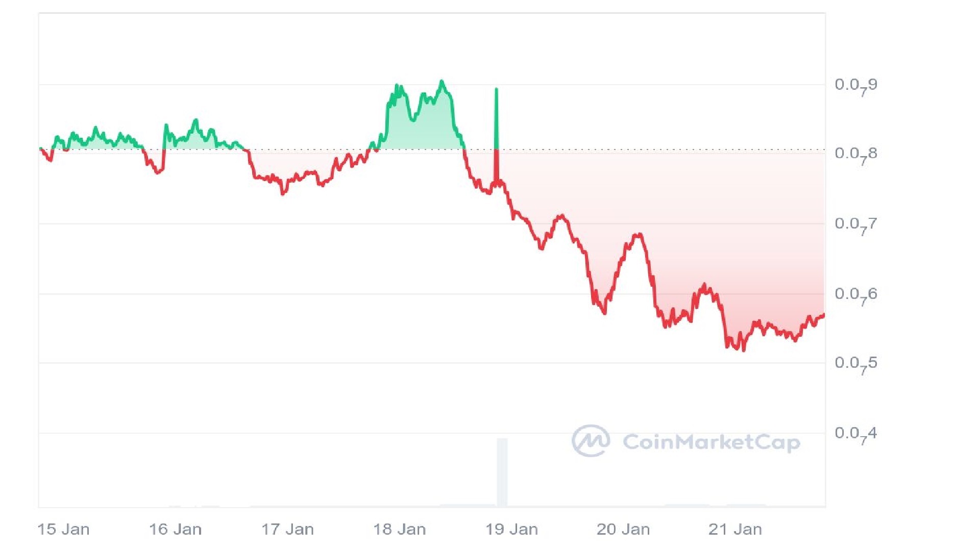Select the 20 Jan date label
This screenshot has width=980, height=551.
click(623, 529)
